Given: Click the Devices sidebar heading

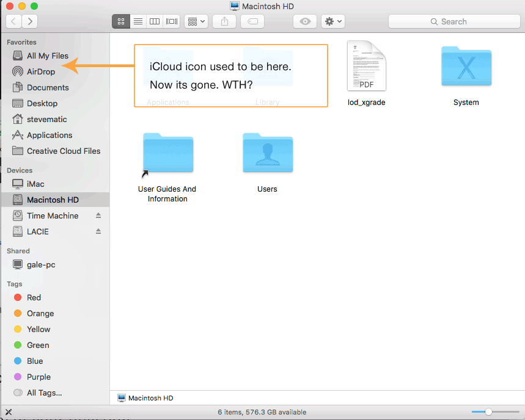Looking at the screenshot, I should click(x=20, y=170).
